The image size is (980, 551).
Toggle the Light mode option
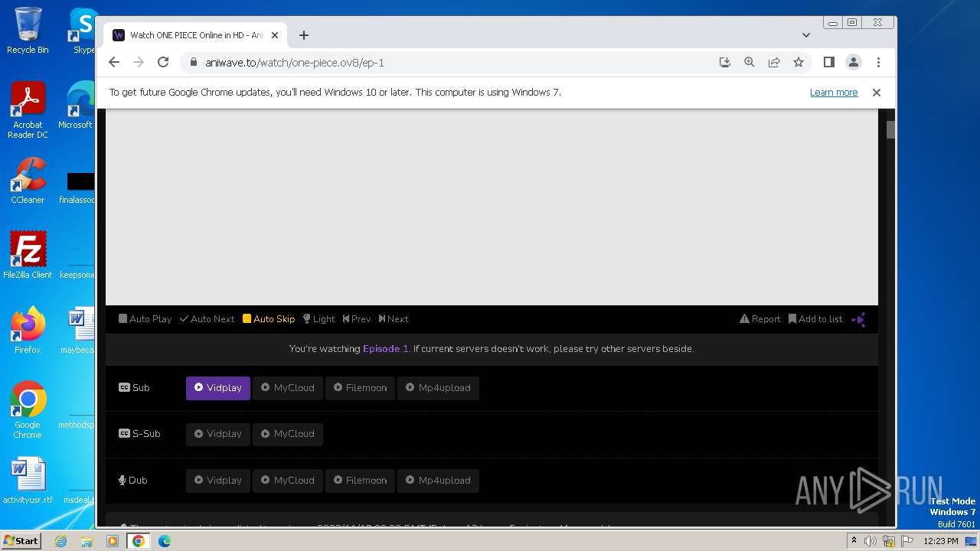click(319, 319)
